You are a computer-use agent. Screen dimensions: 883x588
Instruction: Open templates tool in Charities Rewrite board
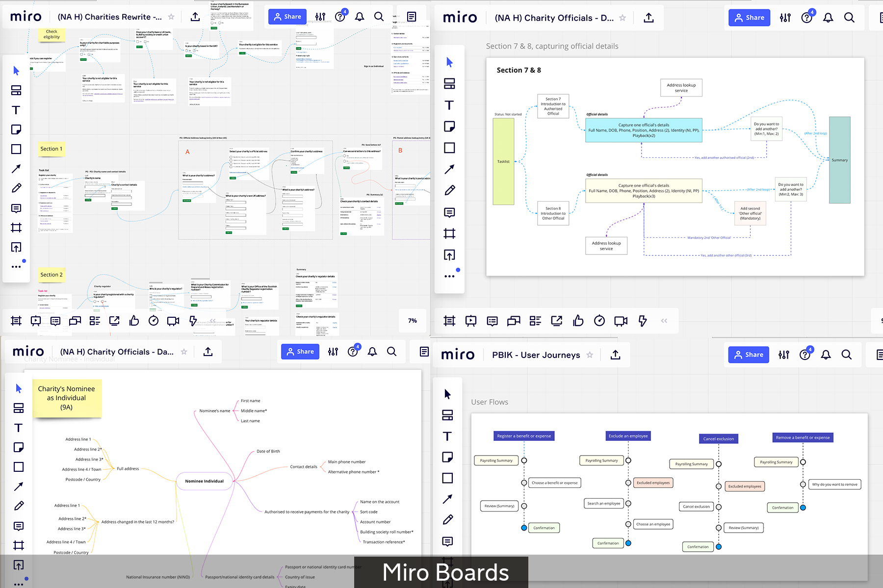(16, 90)
